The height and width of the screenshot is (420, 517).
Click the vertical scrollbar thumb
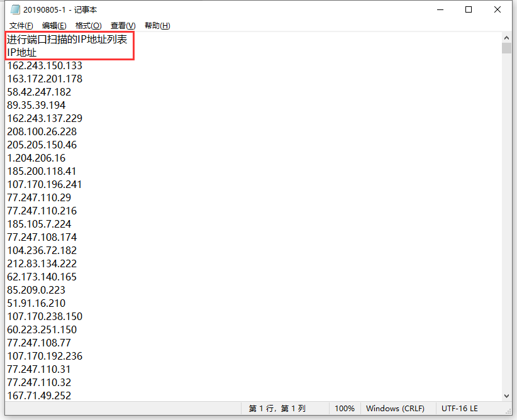(x=506, y=49)
